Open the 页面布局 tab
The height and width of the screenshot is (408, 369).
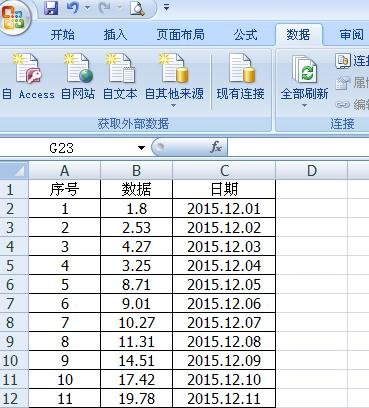(x=180, y=35)
